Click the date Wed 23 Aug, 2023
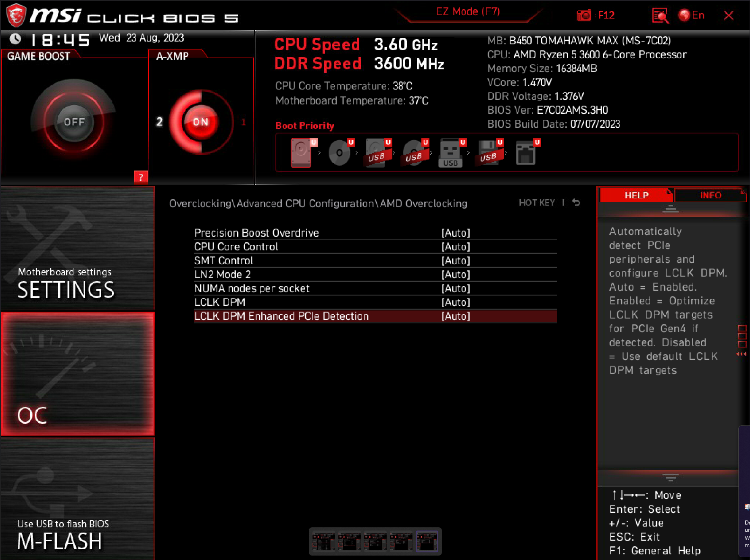The height and width of the screenshot is (560, 750). (142, 38)
